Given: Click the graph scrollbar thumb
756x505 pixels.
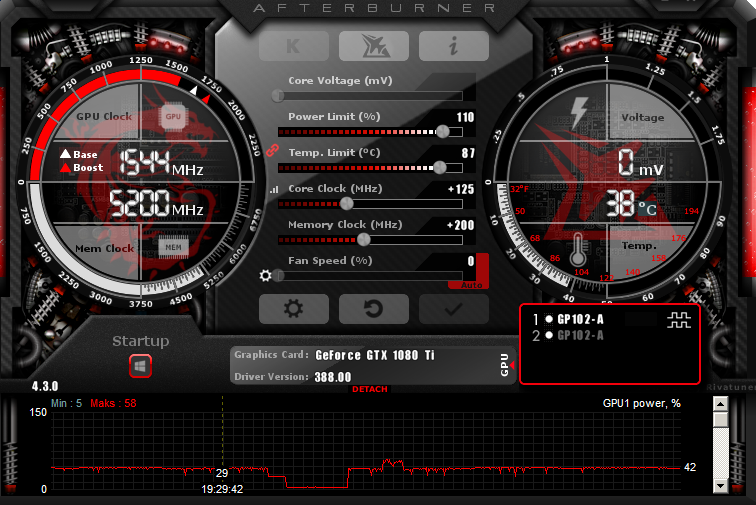Looking at the screenshot, I should [x=720, y=419].
